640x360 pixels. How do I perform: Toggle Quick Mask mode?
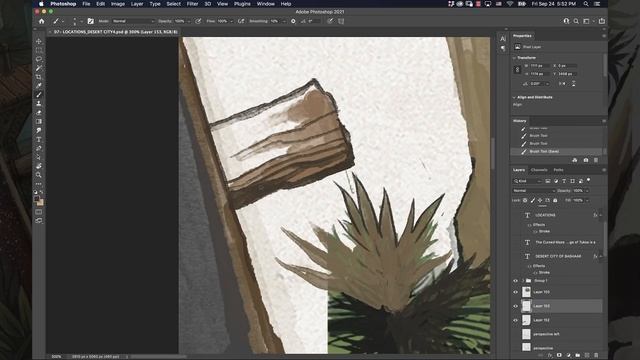[39, 212]
